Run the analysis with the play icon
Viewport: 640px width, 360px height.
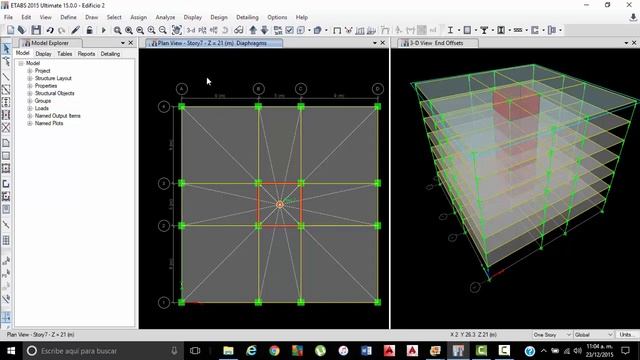pyautogui.click(x=103, y=30)
